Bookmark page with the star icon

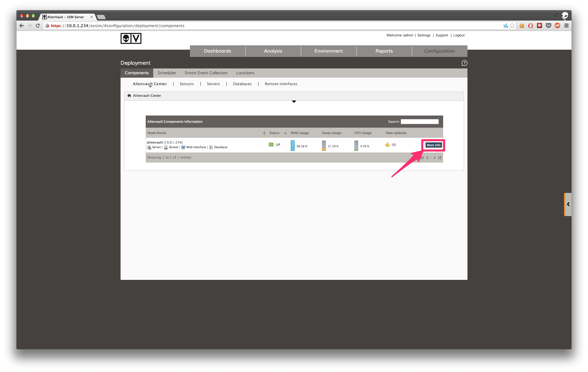tap(512, 26)
